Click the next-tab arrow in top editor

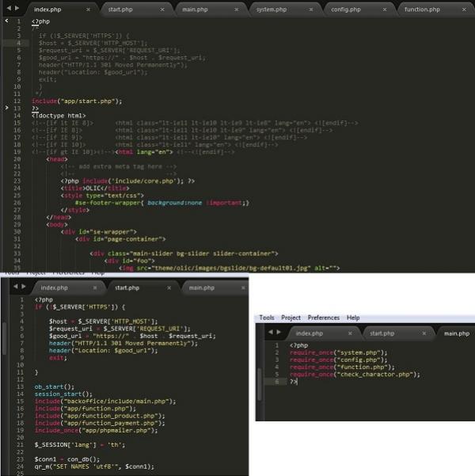tap(17, 8)
